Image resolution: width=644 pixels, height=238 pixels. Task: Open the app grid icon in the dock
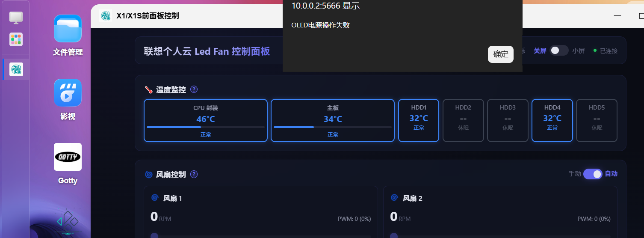(x=16, y=39)
